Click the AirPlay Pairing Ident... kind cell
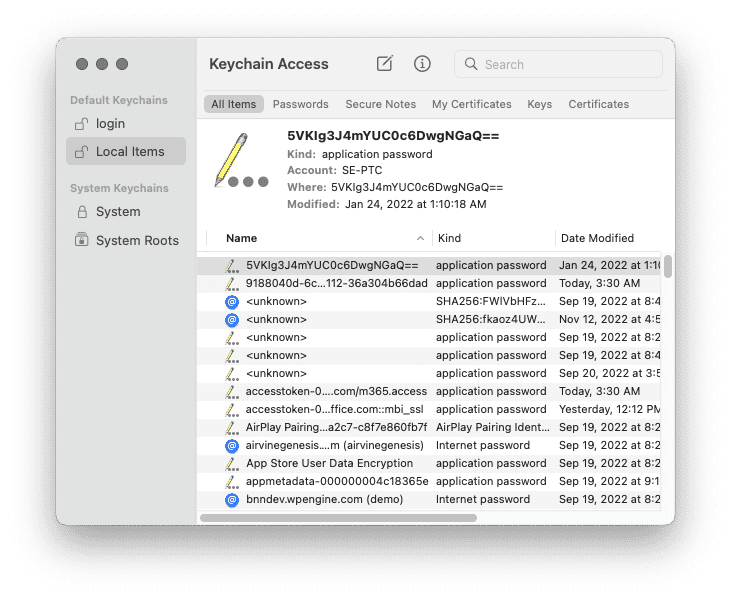This screenshot has width=731, height=599. [x=493, y=427]
